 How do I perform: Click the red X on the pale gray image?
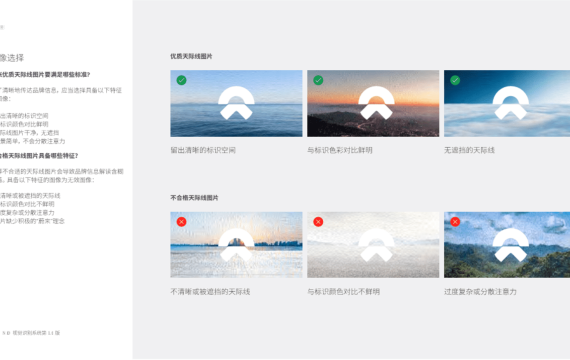[318, 221]
